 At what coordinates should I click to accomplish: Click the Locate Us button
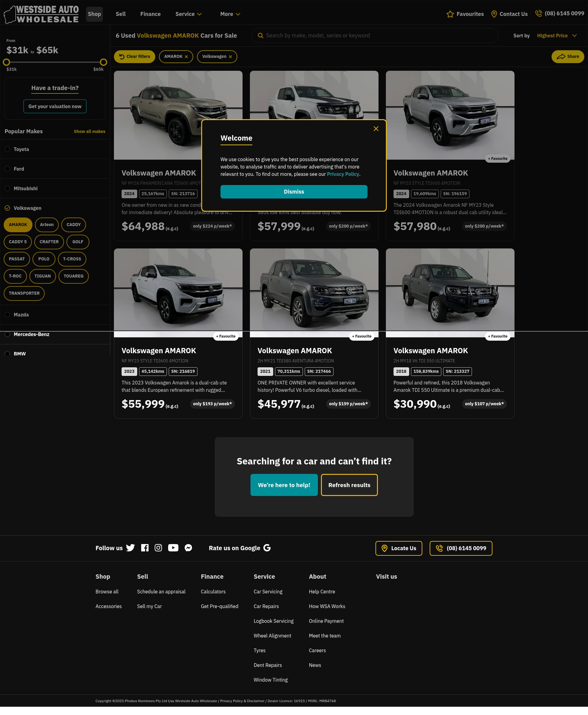pos(399,548)
